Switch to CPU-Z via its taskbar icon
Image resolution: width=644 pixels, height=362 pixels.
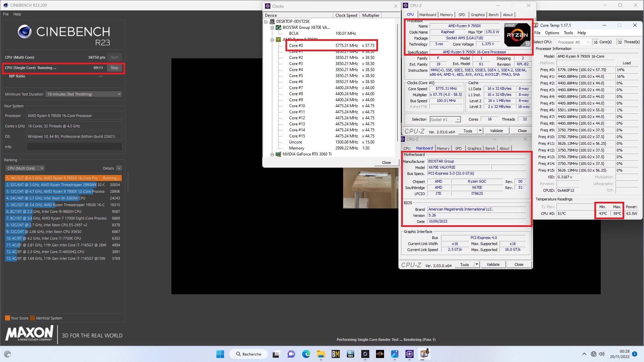(x=410, y=354)
